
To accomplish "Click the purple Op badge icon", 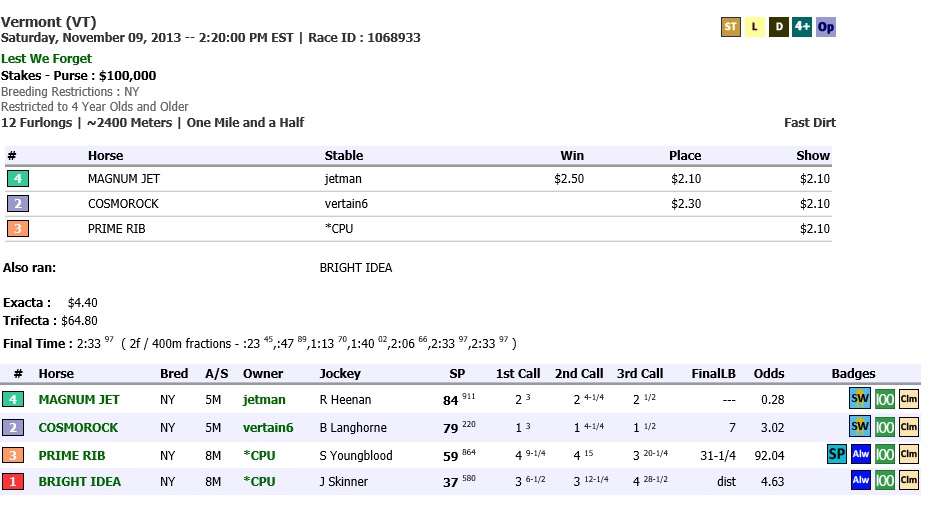I will [825, 27].
